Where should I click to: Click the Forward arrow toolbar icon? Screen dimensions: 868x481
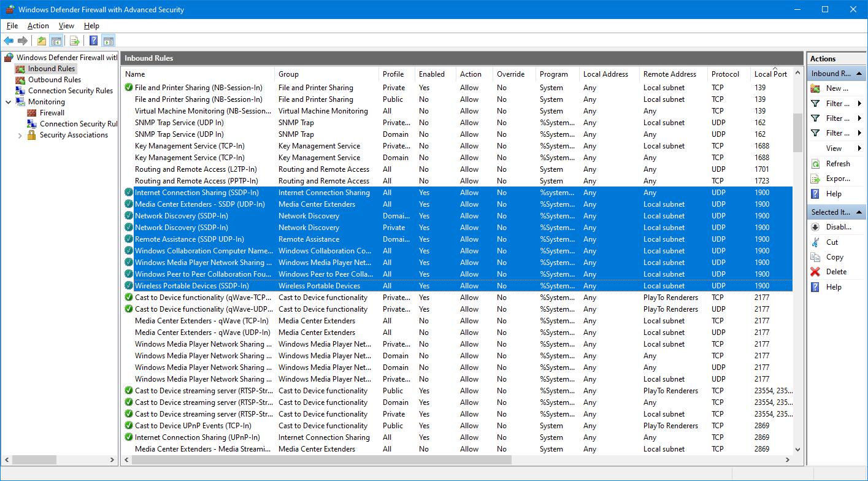(23, 41)
